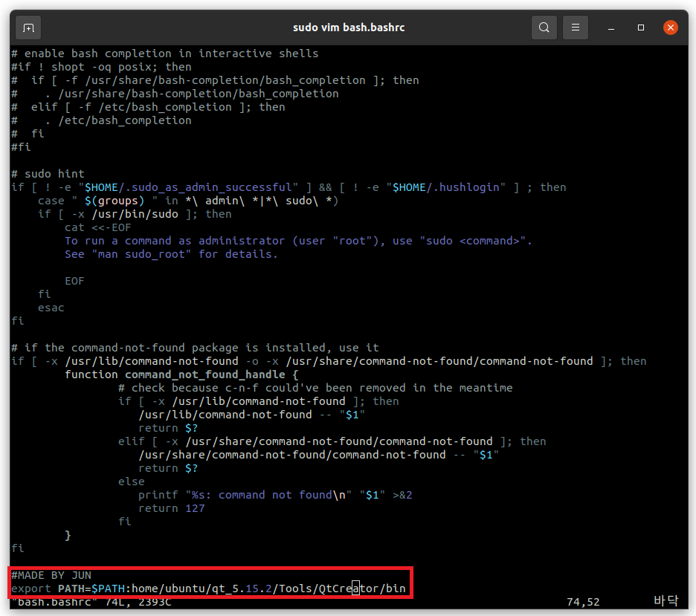The width and height of the screenshot is (696, 616).
Task: Click the 'esac' keyword
Action: (x=51, y=308)
